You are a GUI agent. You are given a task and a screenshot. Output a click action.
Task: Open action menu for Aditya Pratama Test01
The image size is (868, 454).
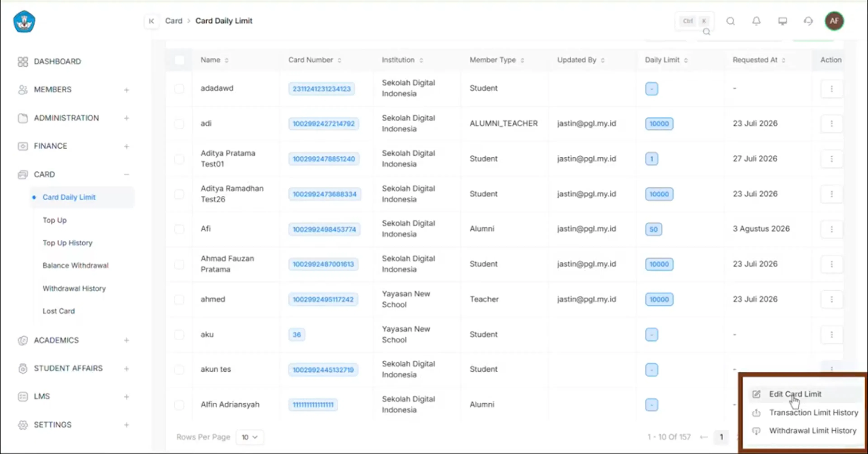click(x=832, y=159)
